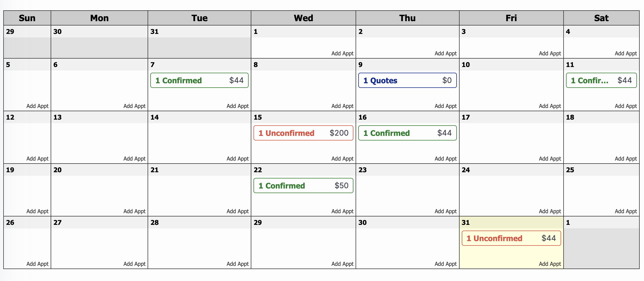Open the Confirmed $44 appointment on the 16th

tap(407, 133)
